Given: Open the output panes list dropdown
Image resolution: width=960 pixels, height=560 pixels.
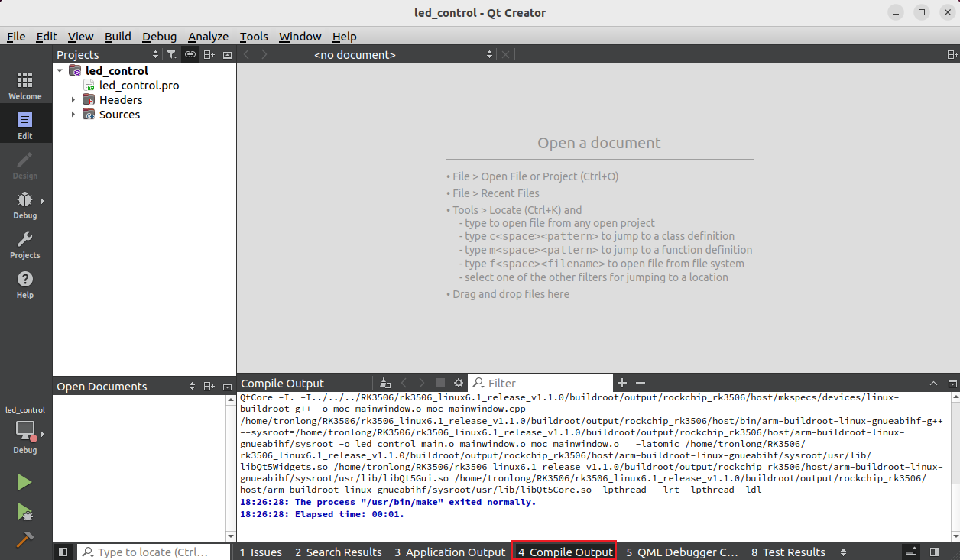Looking at the screenshot, I should coord(843,552).
